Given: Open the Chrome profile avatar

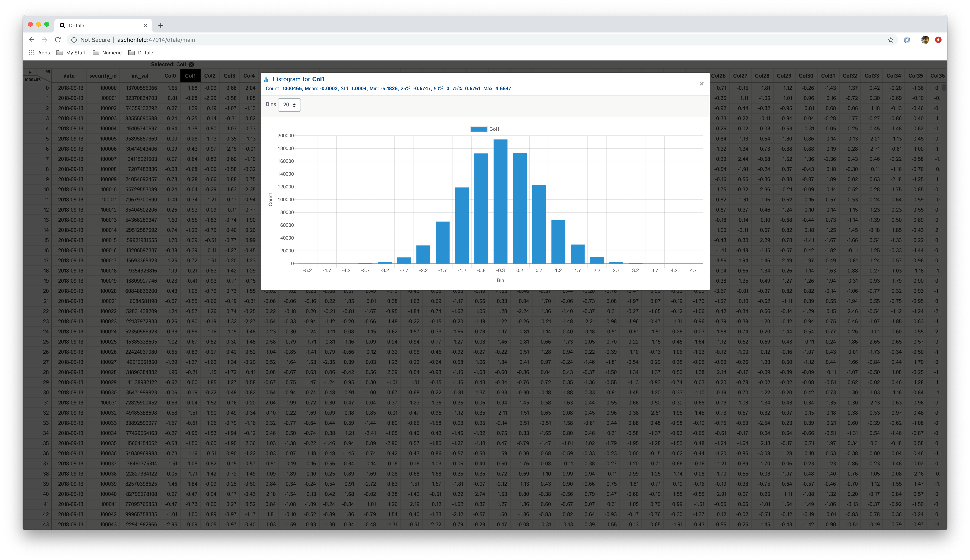Looking at the screenshot, I should click(x=925, y=40).
